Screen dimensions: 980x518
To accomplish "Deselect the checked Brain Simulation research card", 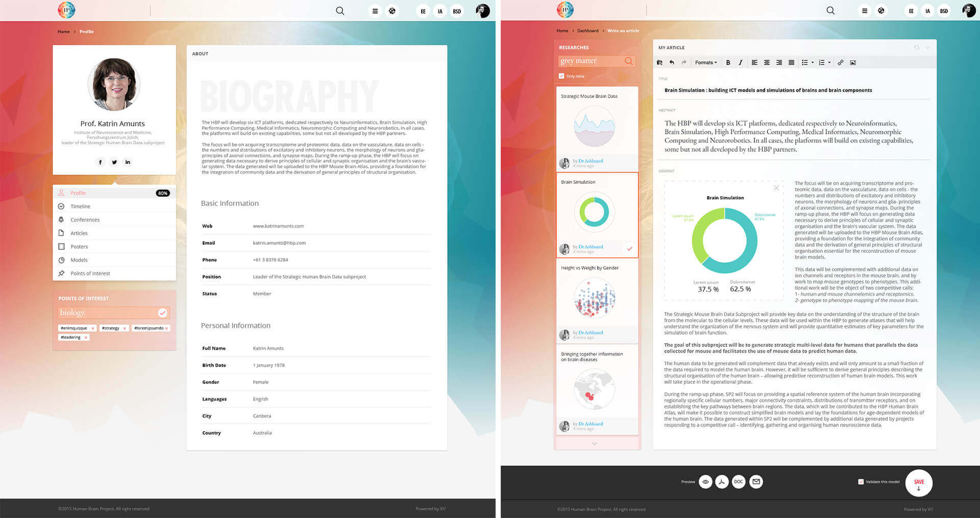I will point(629,249).
